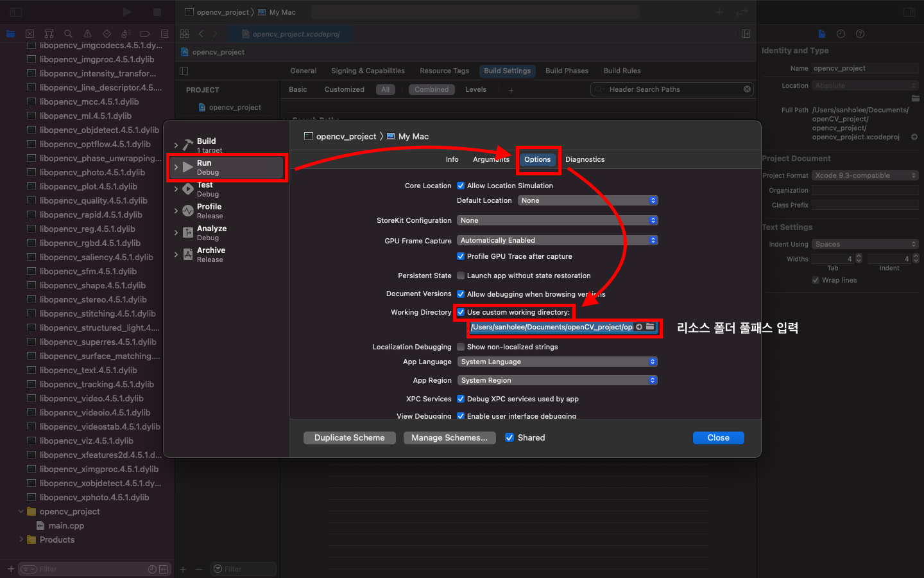This screenshot has width=924, height=578.
Task: Clear Header Search Paths filter
Action: (747, 89)
